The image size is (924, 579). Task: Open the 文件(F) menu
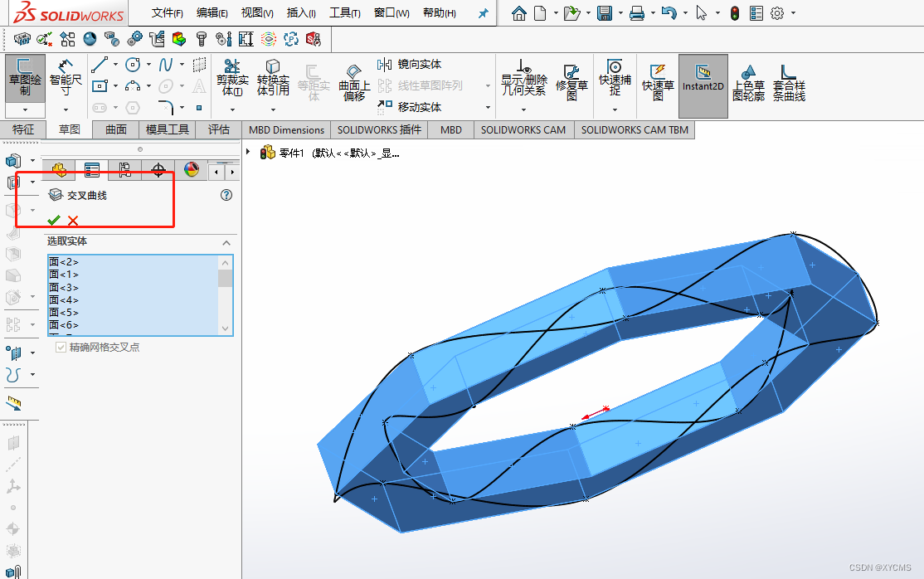pyautogui.click(x=167, y=13)
